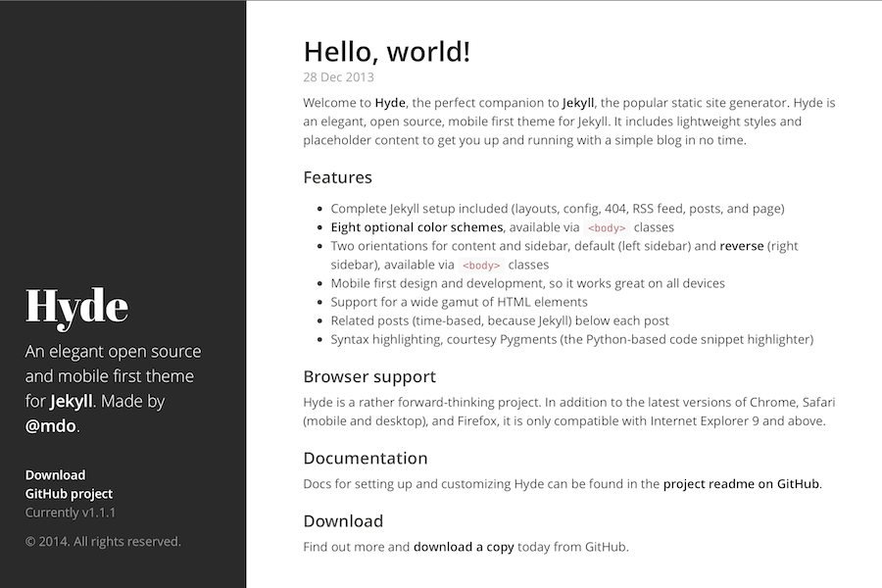The height and width of the screenshot is (588, 882).
Task: Click the post date 28 Dec 2013
Action: tap(338, 77)
